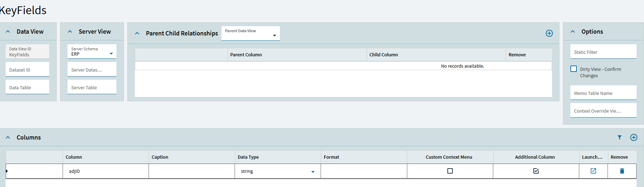The height and width of the screenshot is (187, 644).
Task: Open the Parent Data View dropdown
Action: point(274,35)
